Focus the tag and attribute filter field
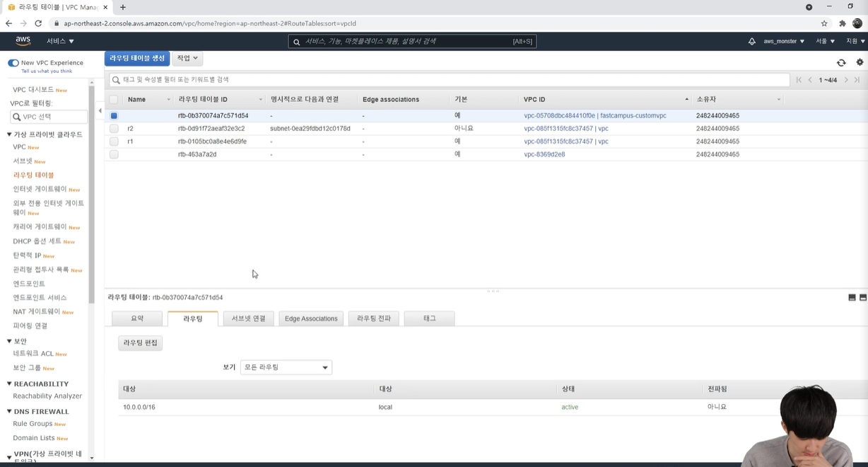 click(450, 80)
